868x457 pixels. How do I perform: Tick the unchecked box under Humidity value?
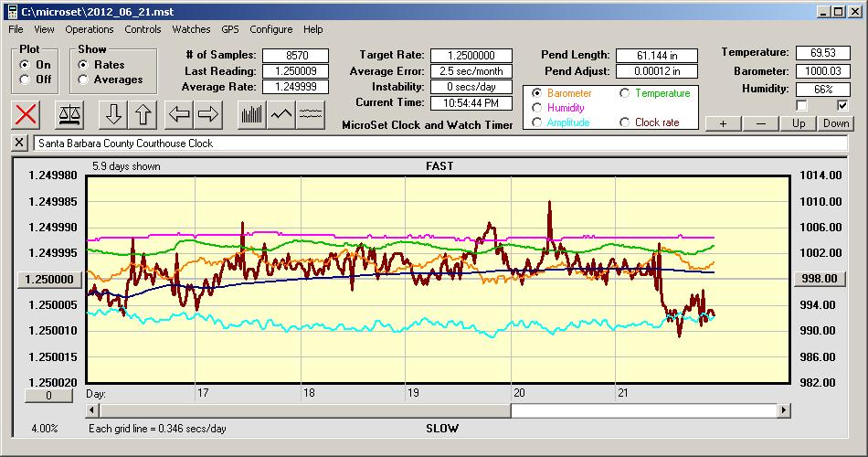pyautogui.click(x=801, y=105)
